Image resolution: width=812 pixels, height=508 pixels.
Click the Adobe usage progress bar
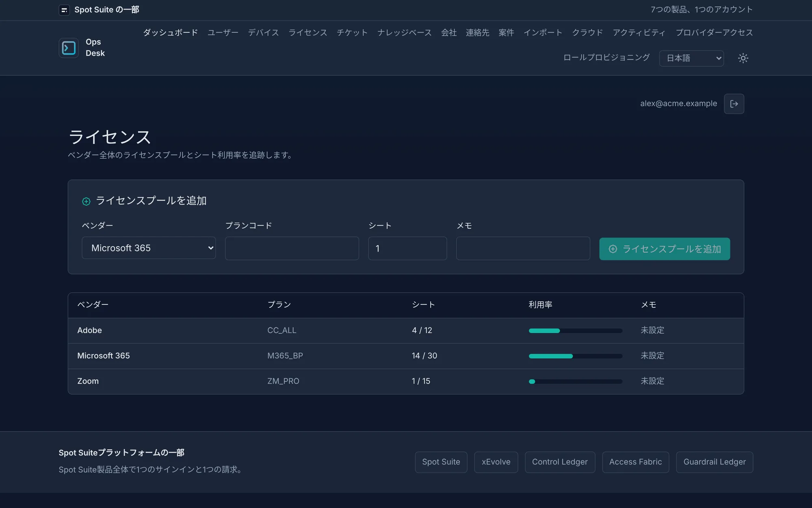pyautogui.click(x=575, y=331)
